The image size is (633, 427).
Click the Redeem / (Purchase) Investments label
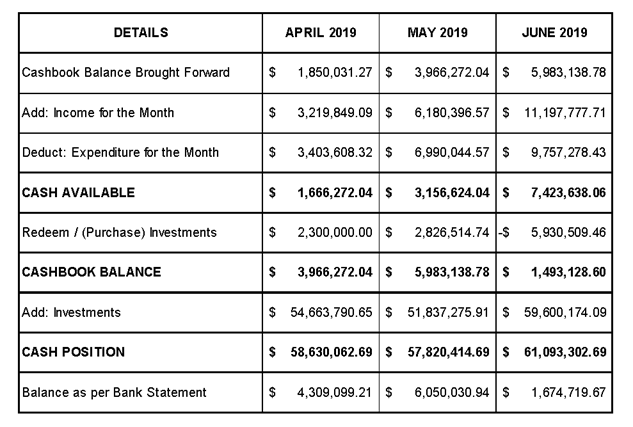point(119,232)
